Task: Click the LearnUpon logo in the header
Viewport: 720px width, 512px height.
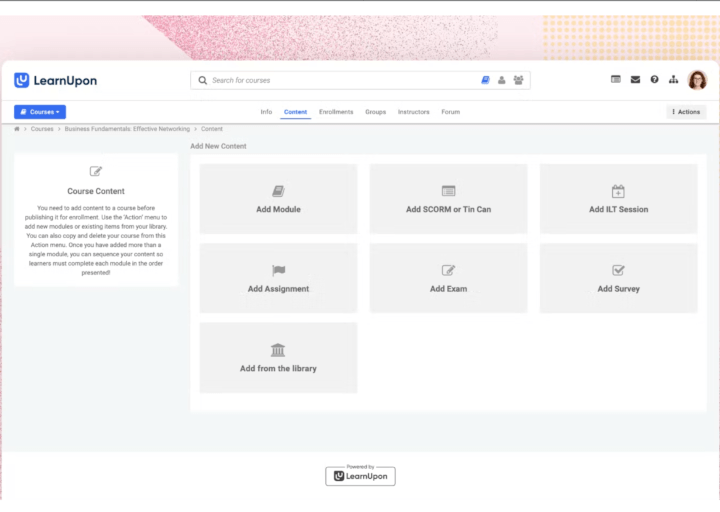Action: point(56,80)
